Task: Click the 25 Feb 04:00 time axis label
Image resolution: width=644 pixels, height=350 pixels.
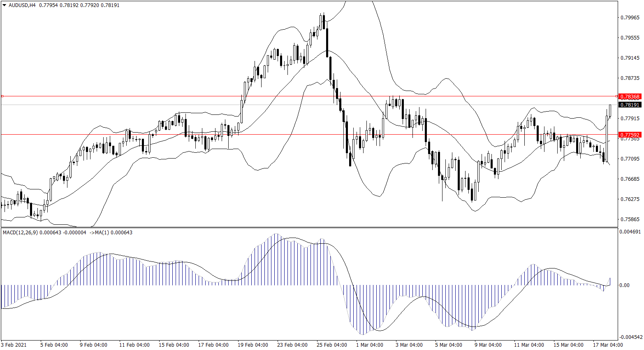Action: [331, 345]
